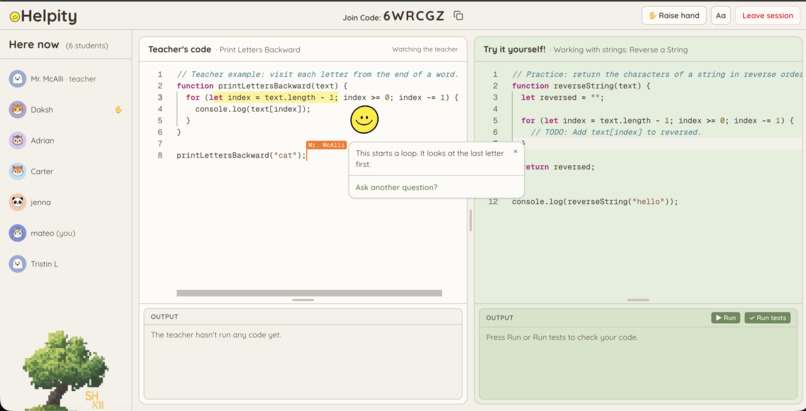Click 'printLettersBackward("cat");' line
This screenshot has height=411, width=806.
point(241,155)
